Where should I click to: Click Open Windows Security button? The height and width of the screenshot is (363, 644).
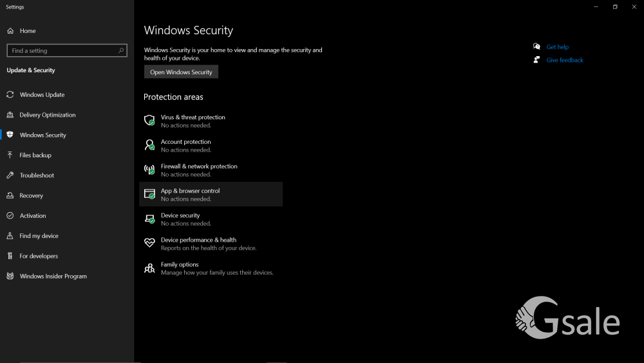tap(181, 72)
